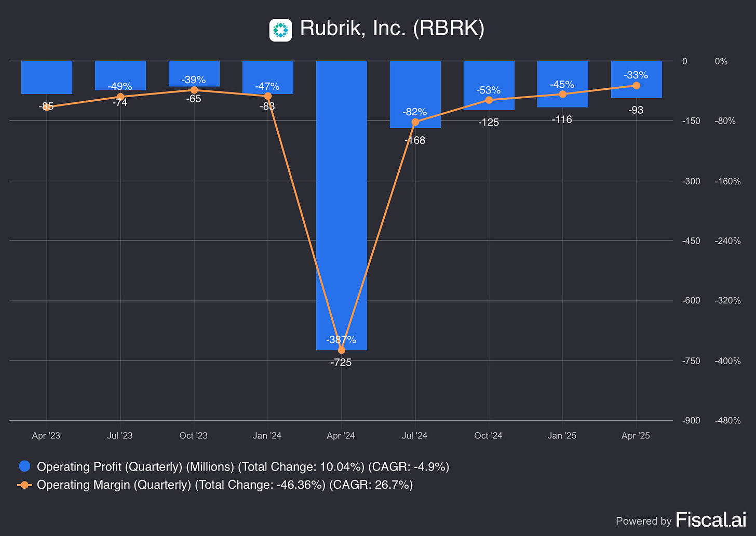Select the Jul '23 bar labeled -74
This screenshot has height=536, width=756.
pos(120,76)
